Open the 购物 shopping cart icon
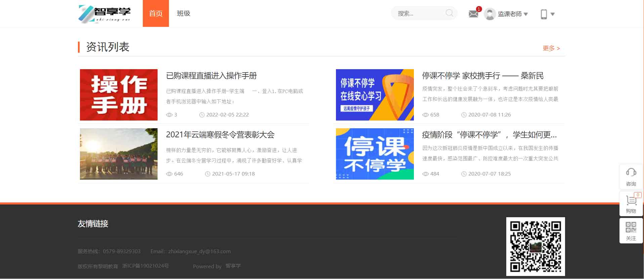 coord(631,200)
